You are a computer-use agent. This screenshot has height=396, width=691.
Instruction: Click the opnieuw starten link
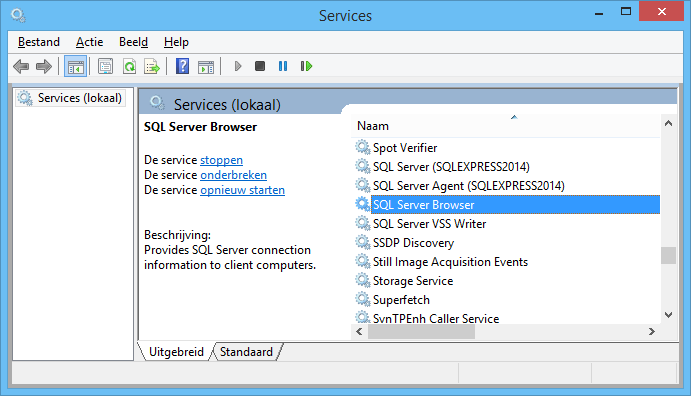click(x=242, y=190)
